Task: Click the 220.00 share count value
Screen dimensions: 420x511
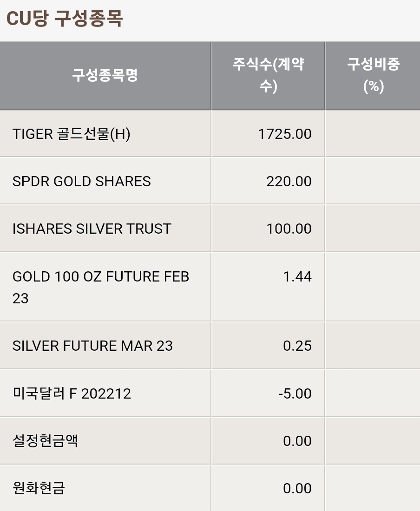Action: 289,181
